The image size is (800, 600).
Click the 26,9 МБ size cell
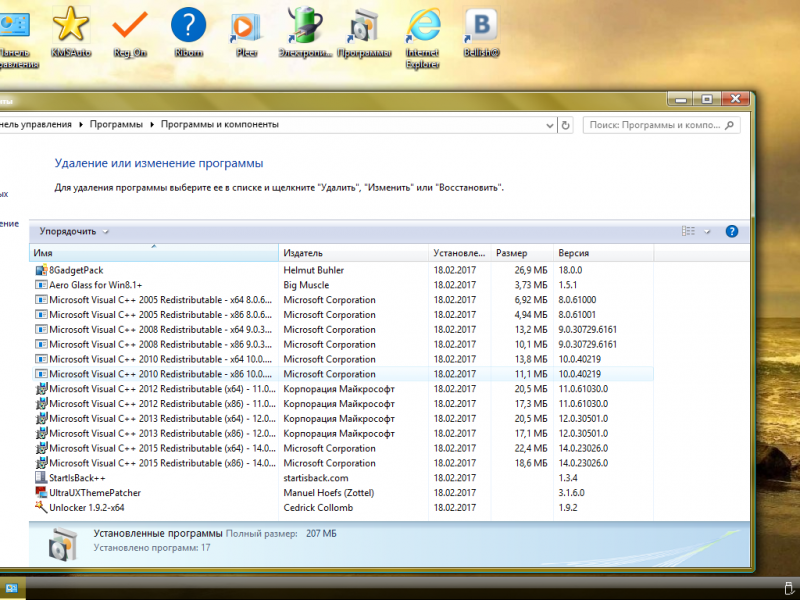point(531,270)
